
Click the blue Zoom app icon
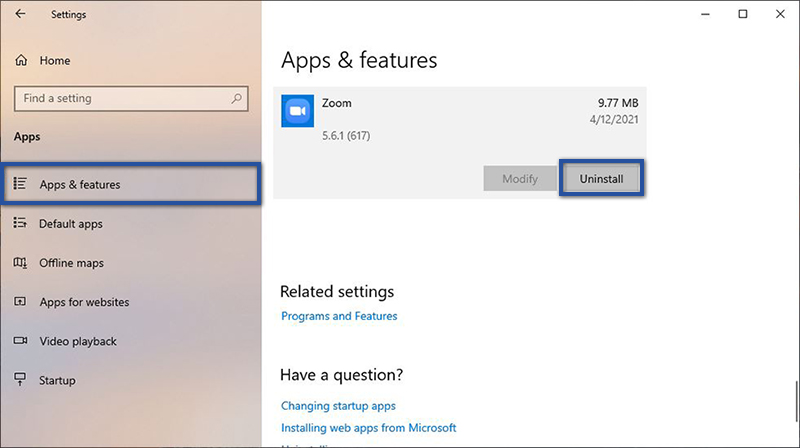coord(295,109)
